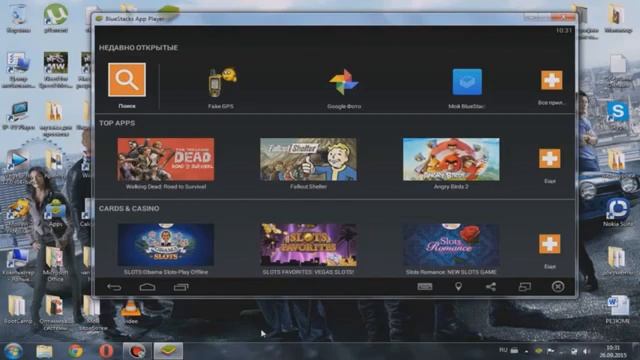The height and width of the screenshot is (360, 640).
Task: Click the TOP APPS heading
Action: click(x=117, y=123)
